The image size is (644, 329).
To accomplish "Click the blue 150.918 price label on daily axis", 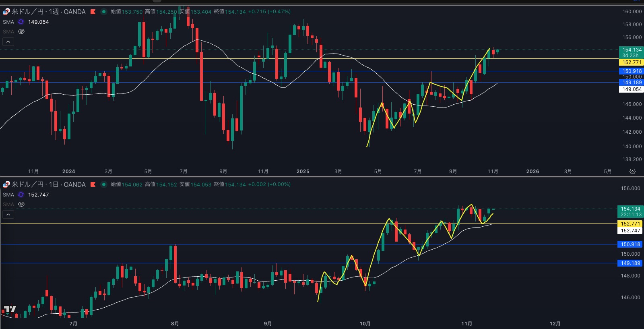I will click(630, 244).
